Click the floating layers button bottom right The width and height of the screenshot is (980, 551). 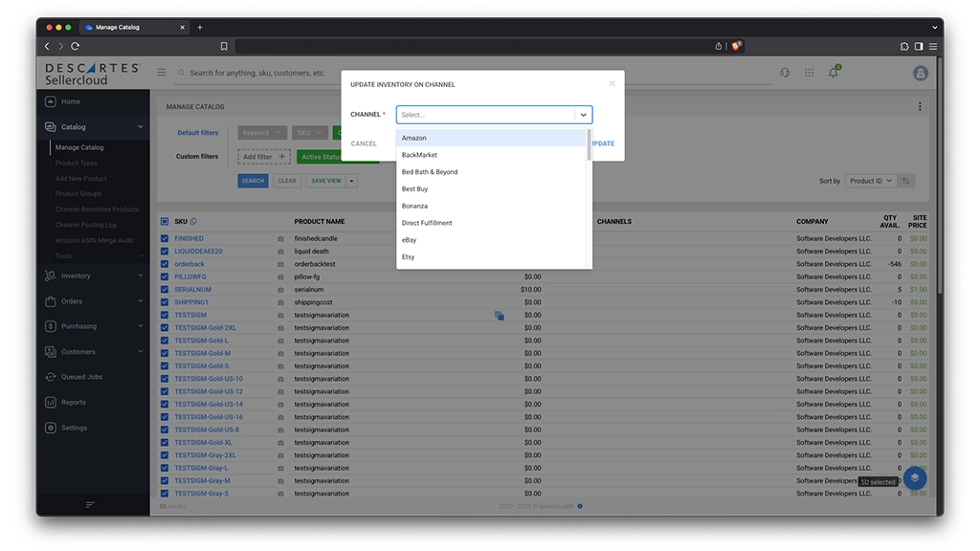coord(914,477)
